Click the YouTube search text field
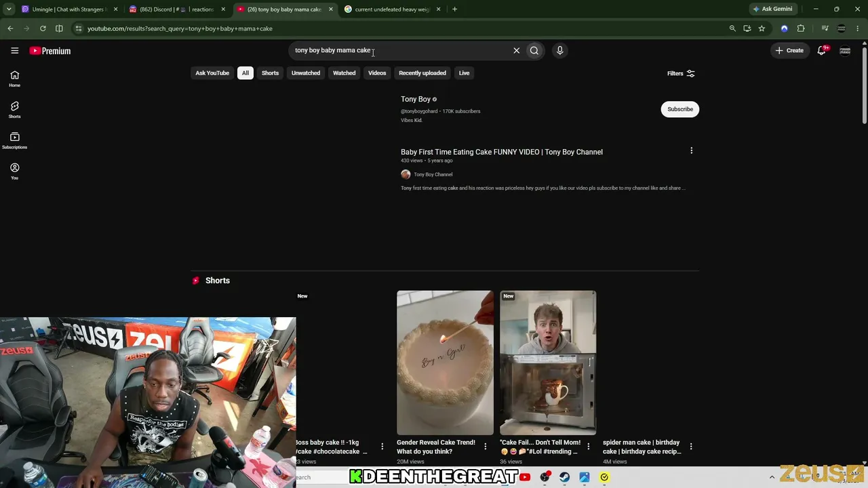 (400, 50)
